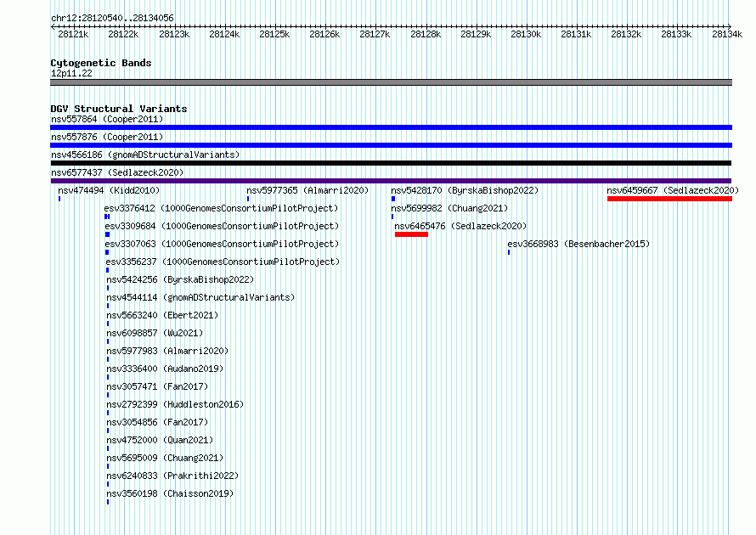
Task: Click the chr12:28120540..28134056 coordinates label
Action: (112, 18)
